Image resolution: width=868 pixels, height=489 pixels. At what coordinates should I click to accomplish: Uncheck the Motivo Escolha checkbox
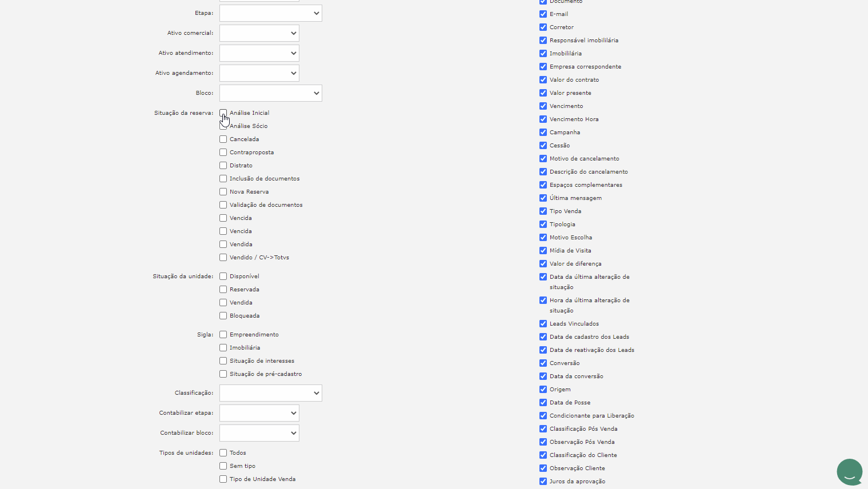(x=543, y=238)
